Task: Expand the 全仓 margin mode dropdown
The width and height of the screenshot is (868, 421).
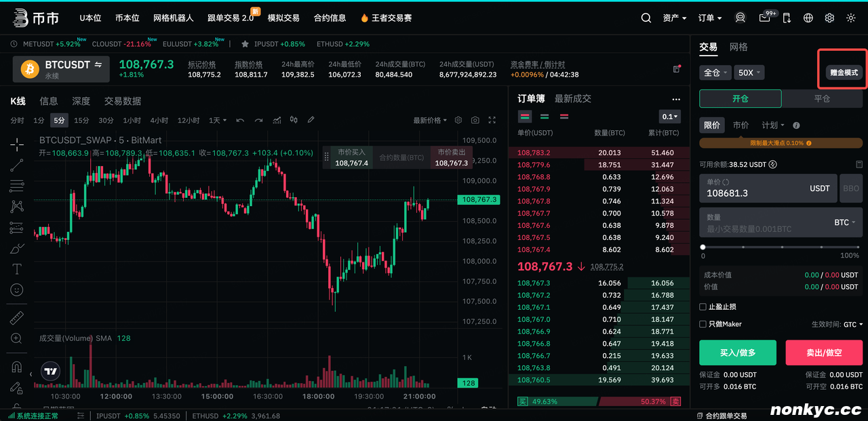Action: [715, 73]
